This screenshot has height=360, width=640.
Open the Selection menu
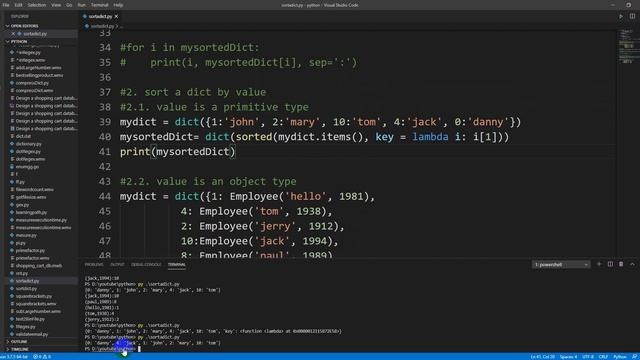37,5
